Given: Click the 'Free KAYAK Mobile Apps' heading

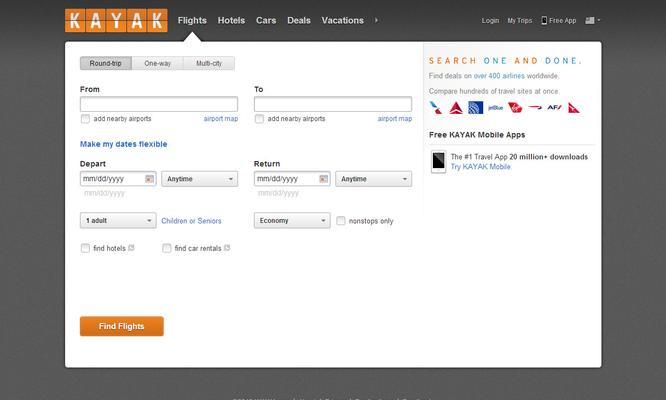Looking at the screenshot, I should point(477,135).
